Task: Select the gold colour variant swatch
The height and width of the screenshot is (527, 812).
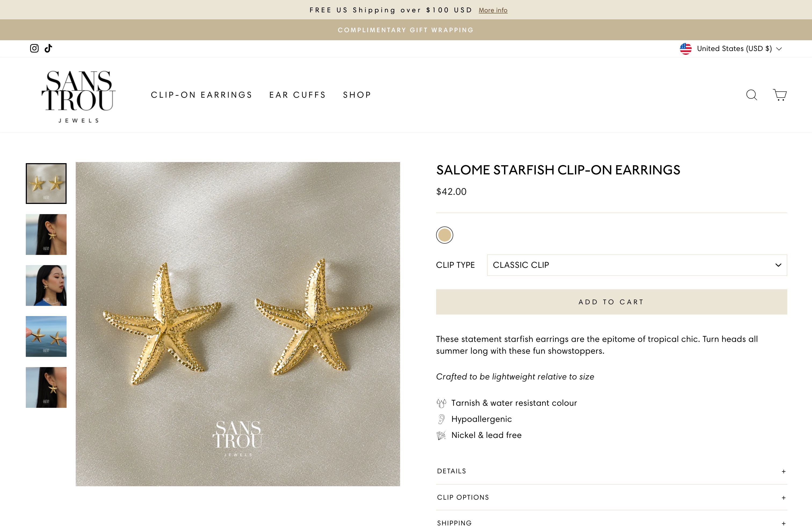Action: pyautogui.click(x=444, y=235)
